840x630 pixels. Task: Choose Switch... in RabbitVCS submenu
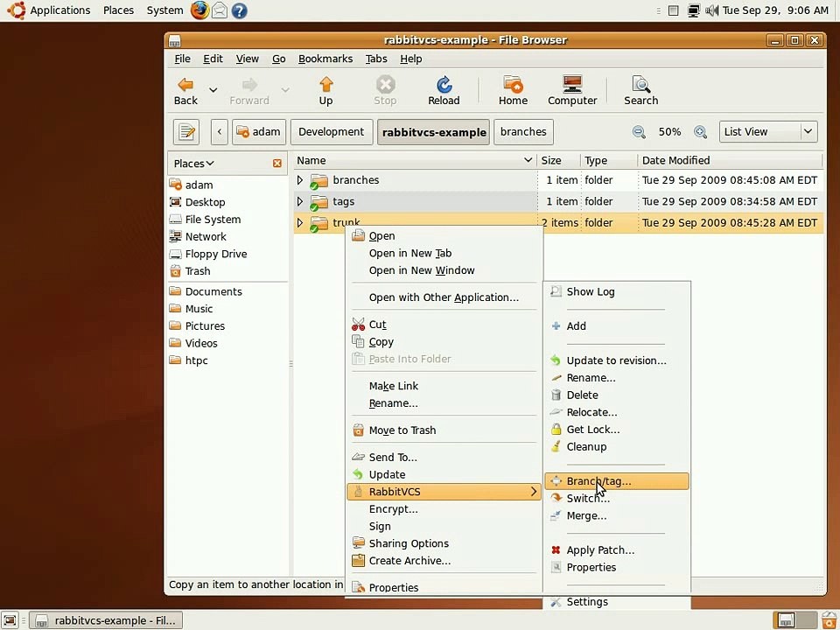click(x=617, y=498)
